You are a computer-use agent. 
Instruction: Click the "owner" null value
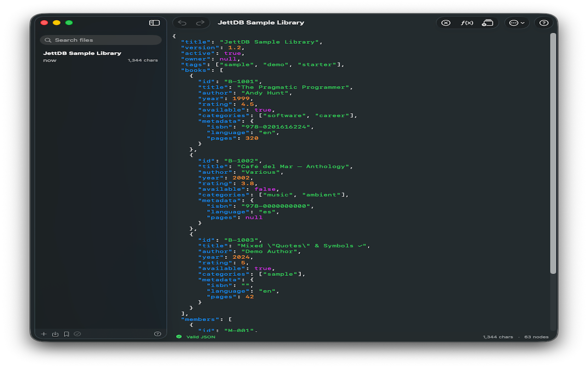(228, 59)
